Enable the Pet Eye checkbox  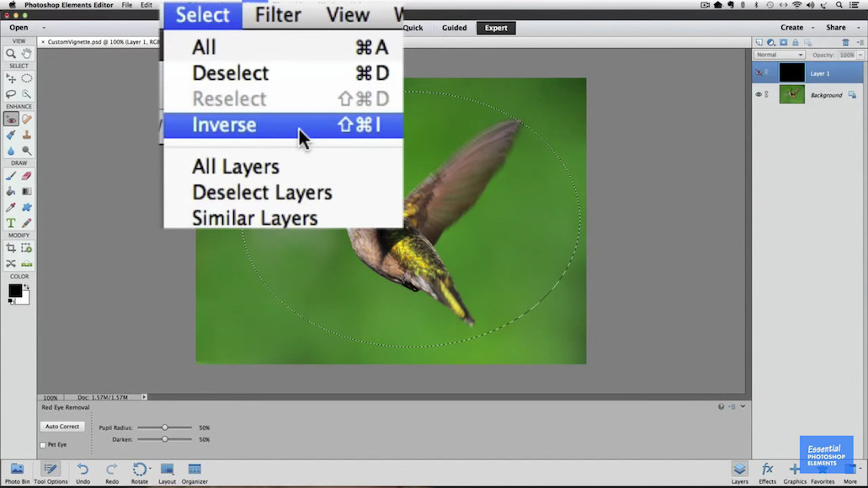[43, 445]
